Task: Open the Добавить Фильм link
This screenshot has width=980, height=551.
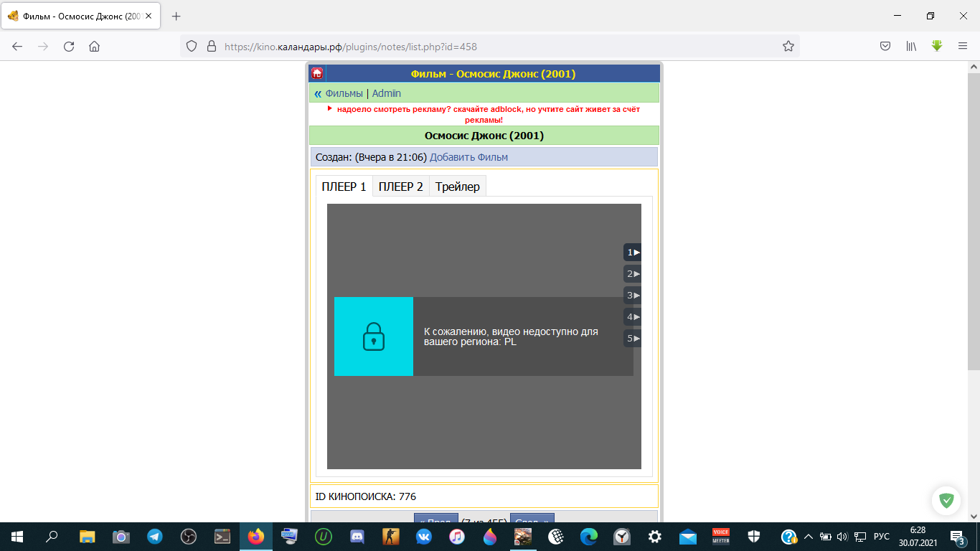Action: [x=468, y=157]
